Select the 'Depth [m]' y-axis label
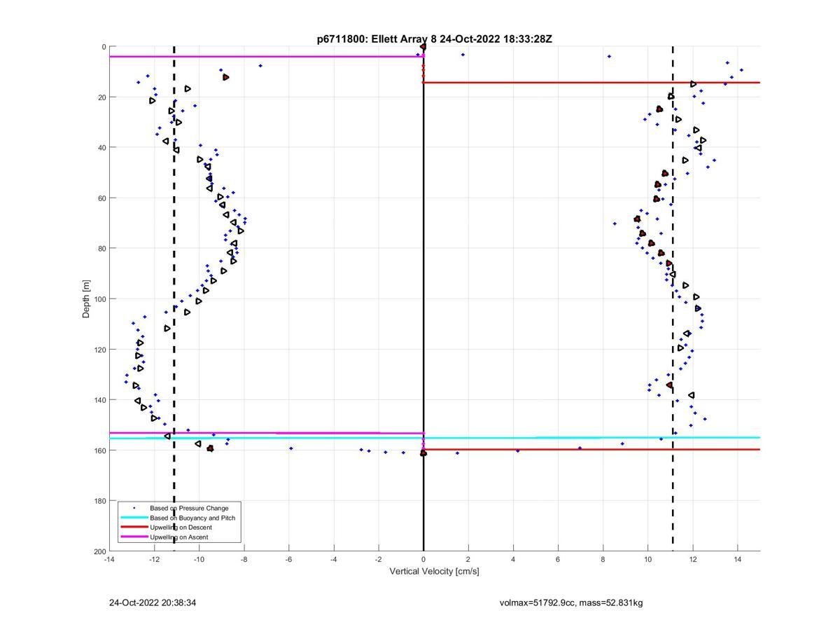 coord(86,299)
